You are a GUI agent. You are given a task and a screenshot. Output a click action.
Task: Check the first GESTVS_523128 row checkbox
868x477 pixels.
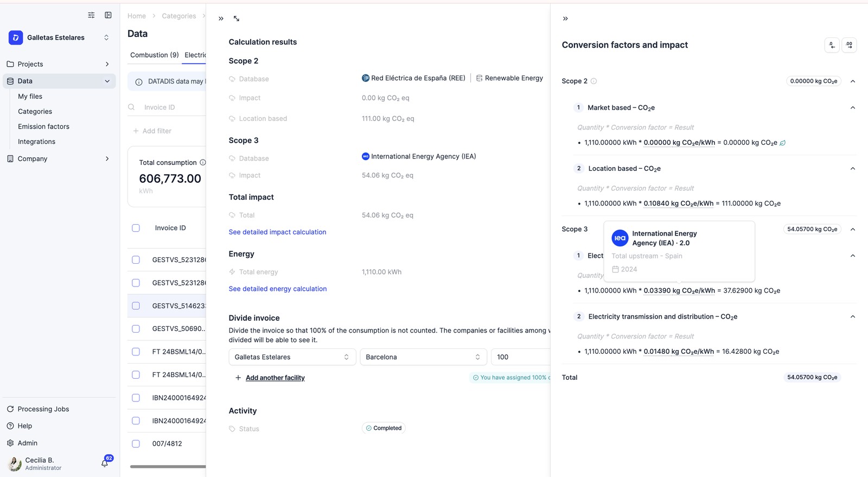click(x=136, y=260)
